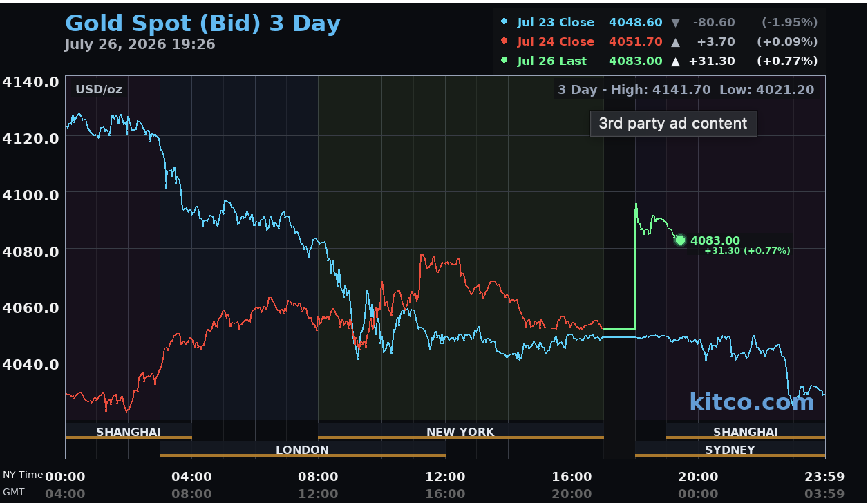Click the GMT 20:00 tick label
This screenshot has width=868, height=503.
[572, 494]
